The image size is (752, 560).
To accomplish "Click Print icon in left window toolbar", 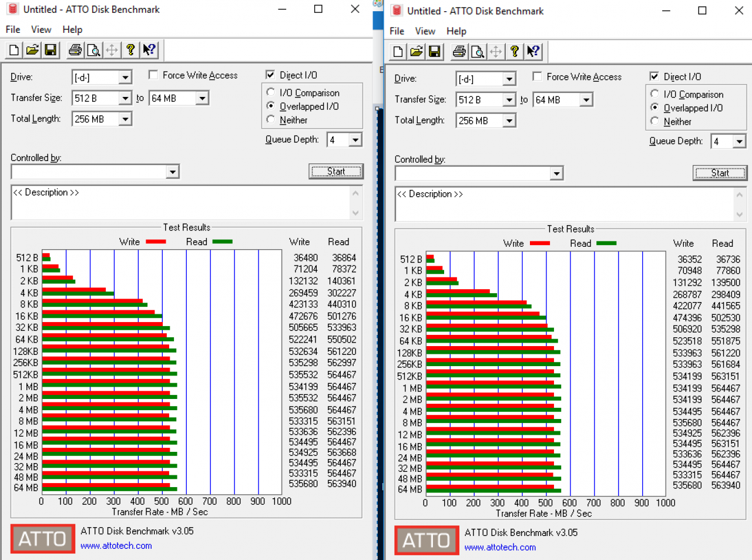I will pos(75,50).
